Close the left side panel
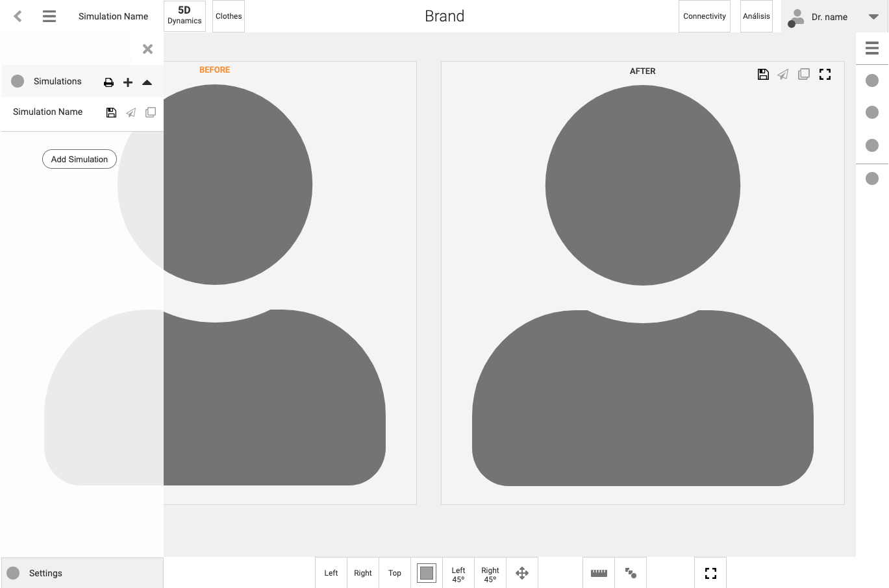The width and height of the screenshot is (889, 588). coord(147,49)
